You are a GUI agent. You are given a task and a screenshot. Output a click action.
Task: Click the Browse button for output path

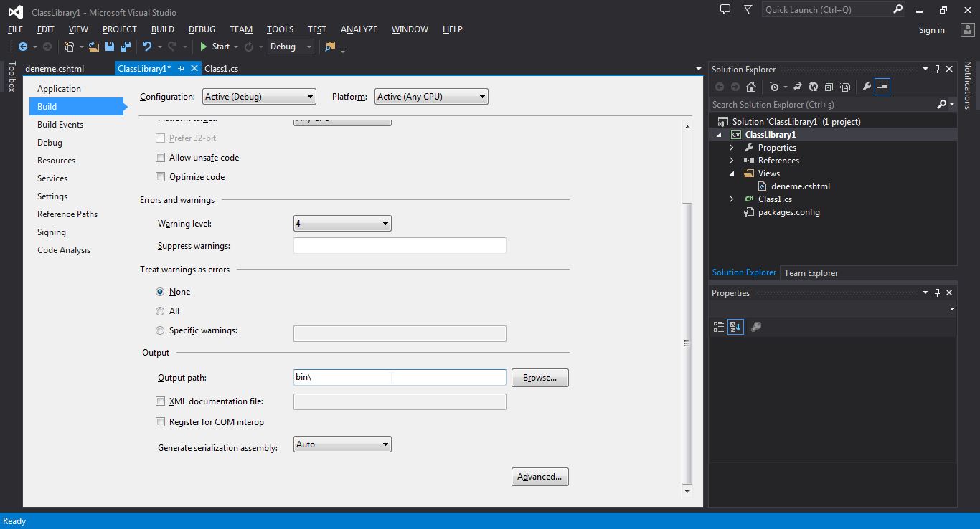click(540, 378)
